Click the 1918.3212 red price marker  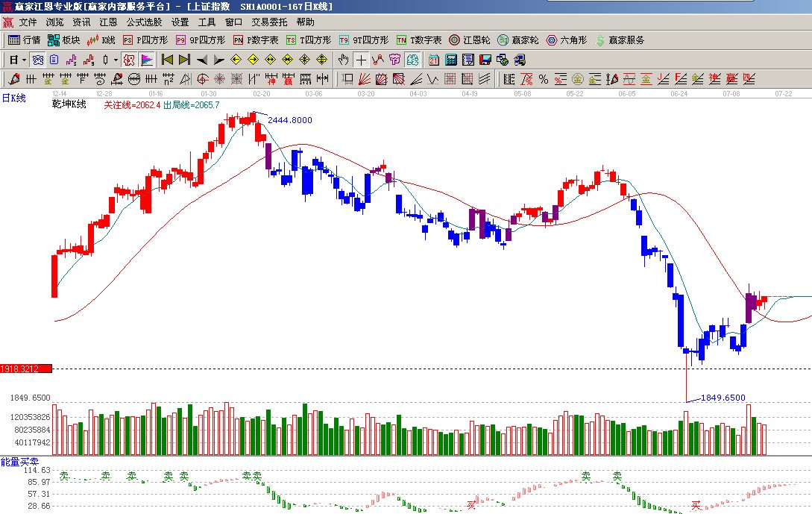pyautogui.click(x=26, y=369)
